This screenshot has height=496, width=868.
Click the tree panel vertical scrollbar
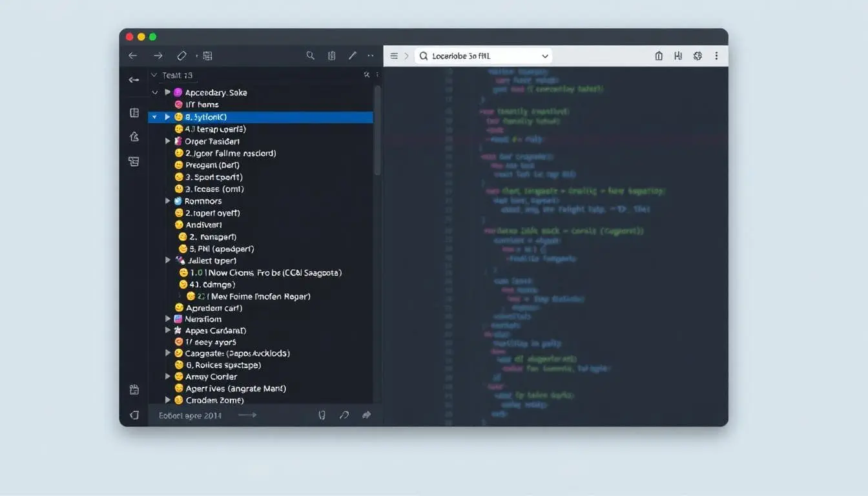pos(378,129)
